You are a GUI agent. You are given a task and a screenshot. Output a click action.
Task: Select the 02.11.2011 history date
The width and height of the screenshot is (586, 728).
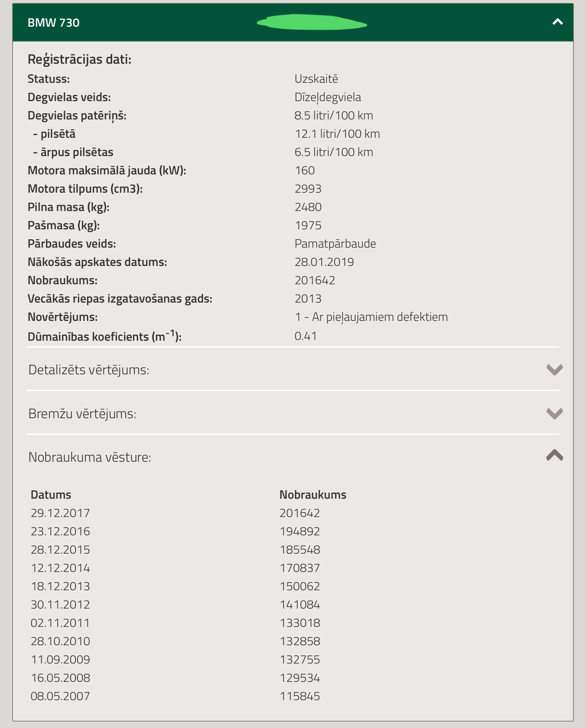60,623
